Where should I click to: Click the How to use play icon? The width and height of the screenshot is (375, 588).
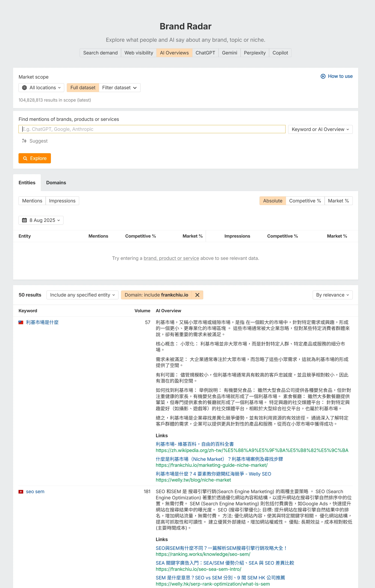[x=323, y=76]
